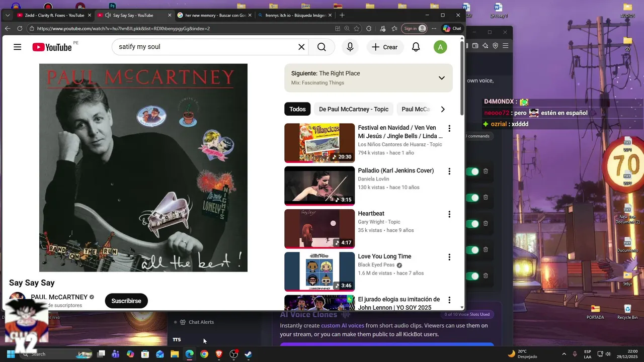This screenshot has height=362, width=644.
Task: Delete the first command with trash icon
Action: point(486,171)
